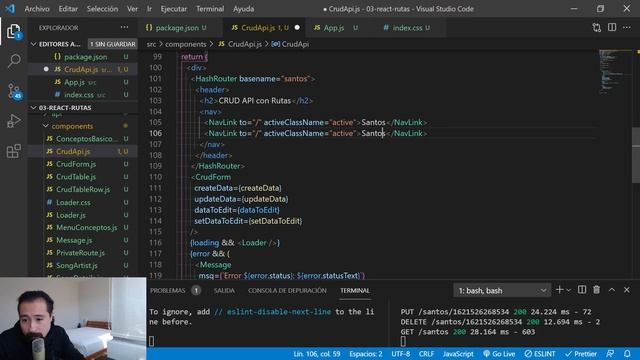
Task: Open the Archivo menu
Action: click(x=37, y=9)
